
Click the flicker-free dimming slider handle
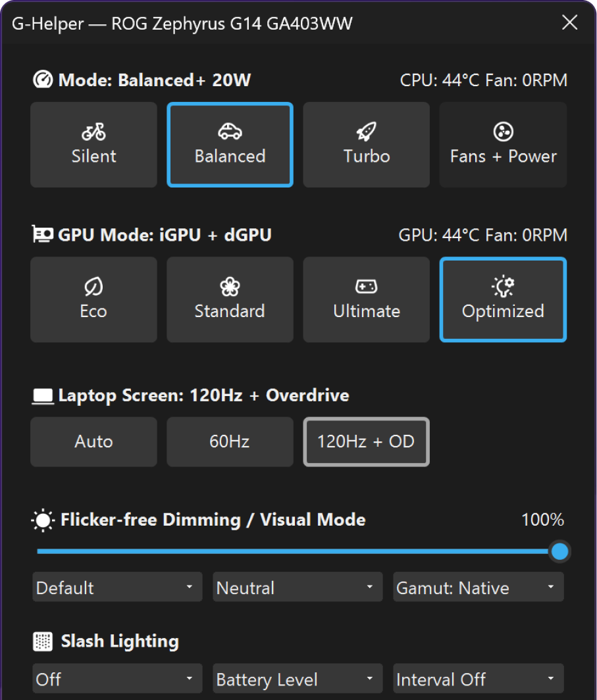[559, 552]
